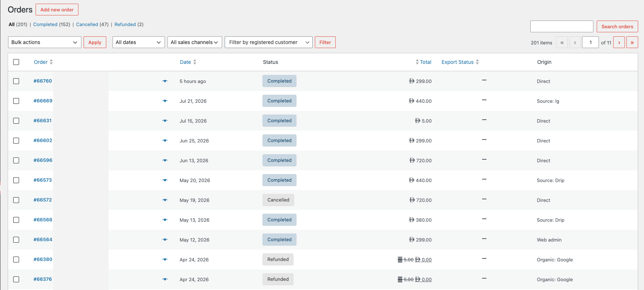
Task: Preview order #66669 with eye icon
Action: pos(165,101)
